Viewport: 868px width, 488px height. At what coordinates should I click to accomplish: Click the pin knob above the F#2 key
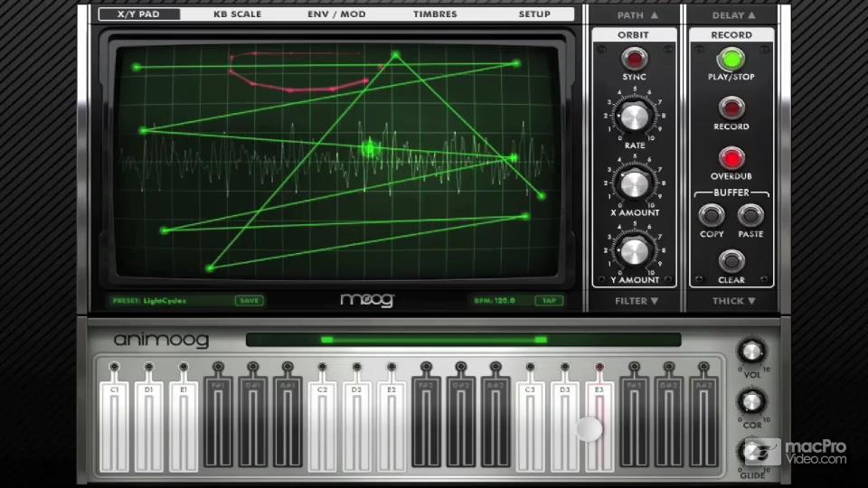click(426, 366)
